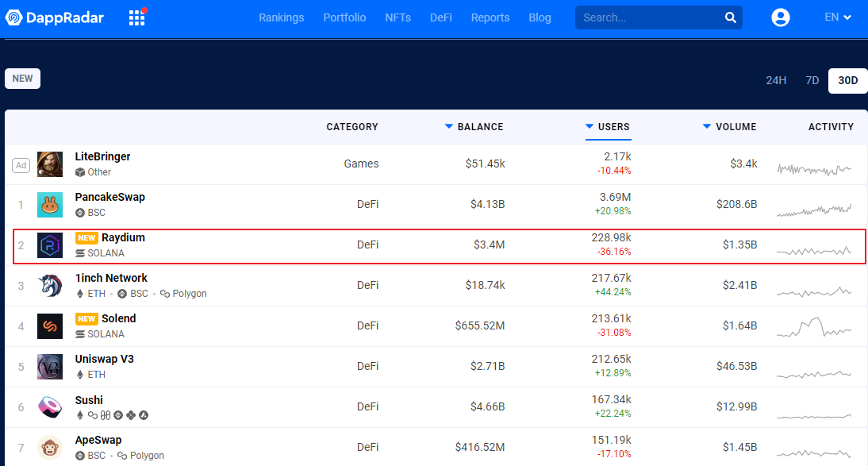Click the LiteBringer activity sparkline

click(x=814, y=169)
